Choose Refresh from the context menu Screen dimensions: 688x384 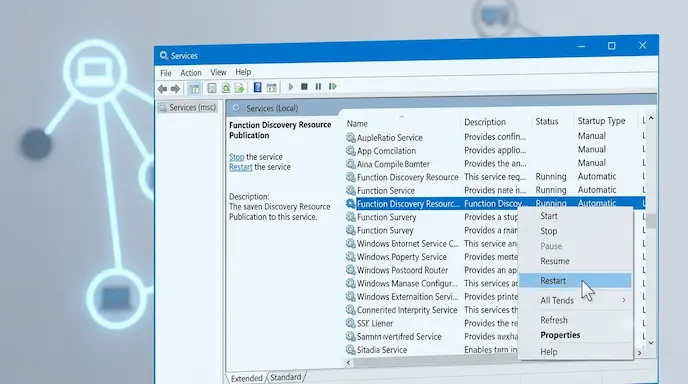pos(554,320)
